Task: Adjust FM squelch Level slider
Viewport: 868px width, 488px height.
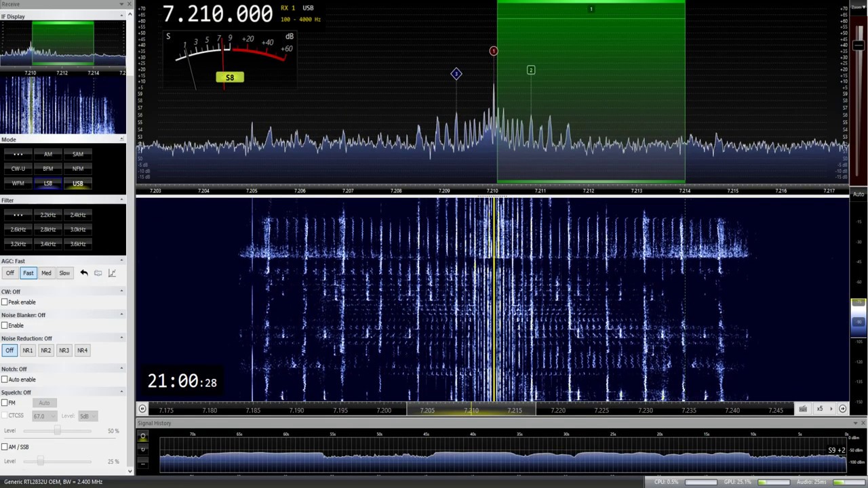Action: pyautogui.click(x=57, y=430)
